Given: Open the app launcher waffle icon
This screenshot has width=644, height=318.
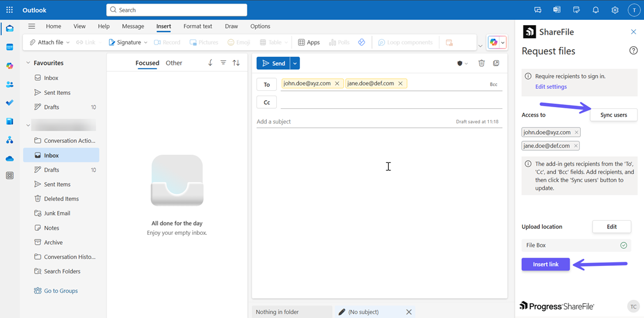Looking at the screenshot, I should pos(9,10).
